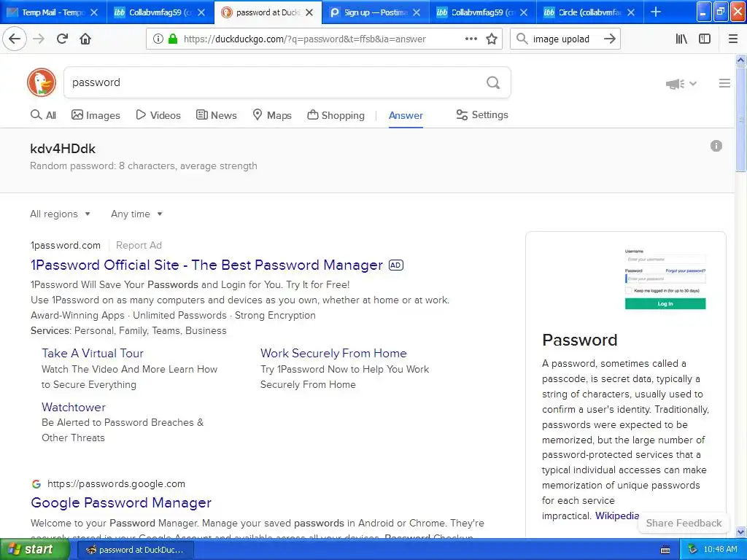Click the browser address bar URL
Image resolution: width=747 pixels, height=560 pixels.
[305, 39]
